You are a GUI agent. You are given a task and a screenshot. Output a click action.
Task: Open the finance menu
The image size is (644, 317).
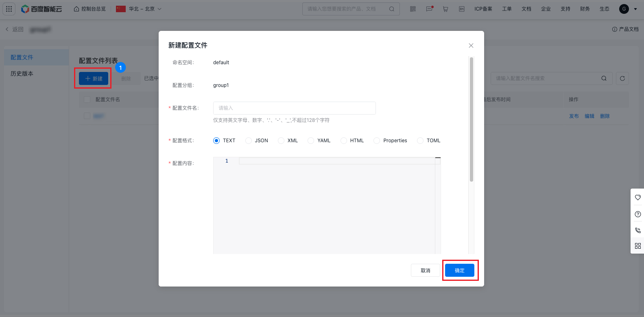point(585,9)
